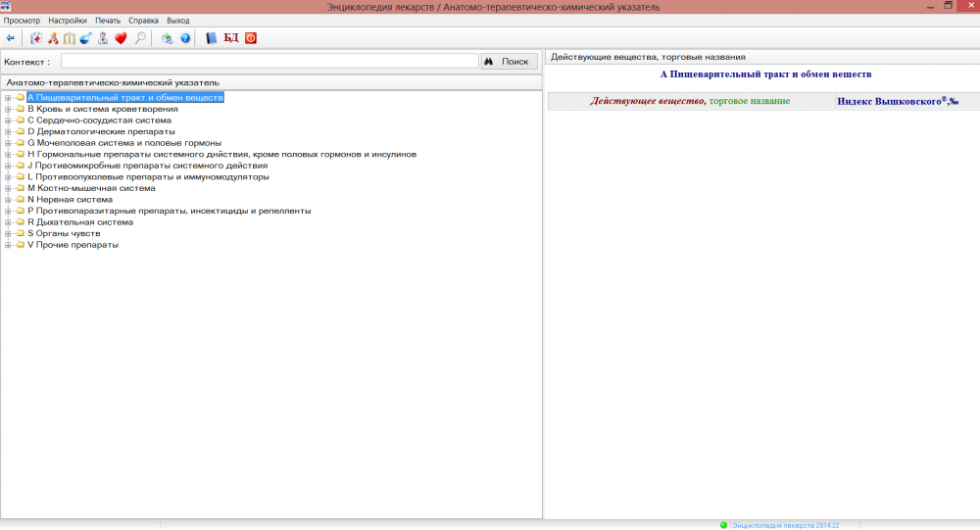Open the Настройки menu

[68, 21]
